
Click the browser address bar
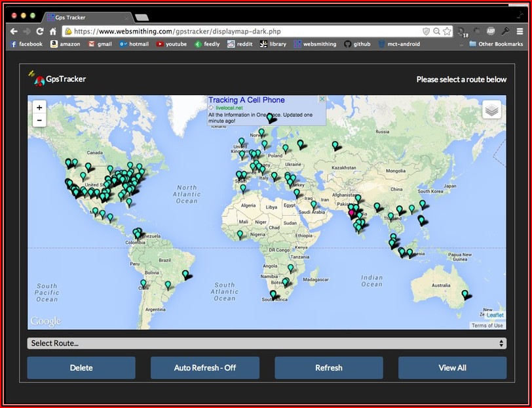(x=242, y=31)
